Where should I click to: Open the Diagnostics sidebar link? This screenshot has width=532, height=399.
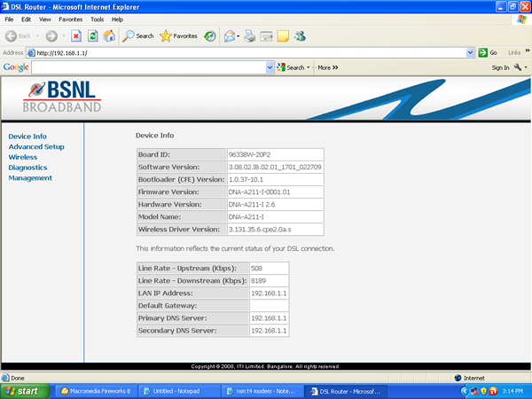coord(27,168)
